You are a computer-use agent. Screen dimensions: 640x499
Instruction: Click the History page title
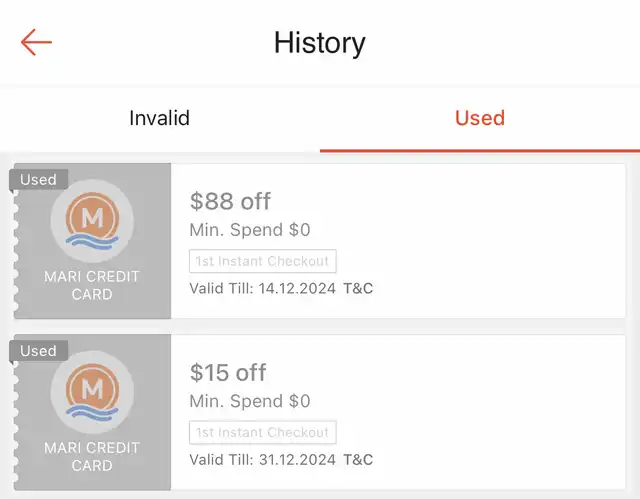point(320,43)
